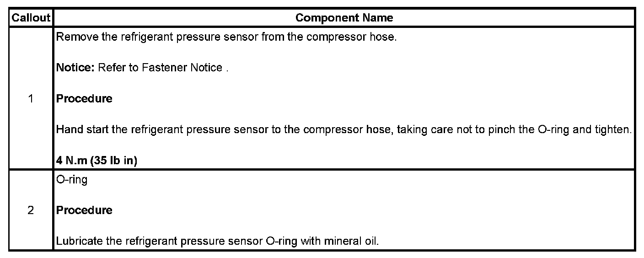Click the bold "Notice:" label
The height and width of the screenshot is (258, 644).
click(x=75, y=68)
